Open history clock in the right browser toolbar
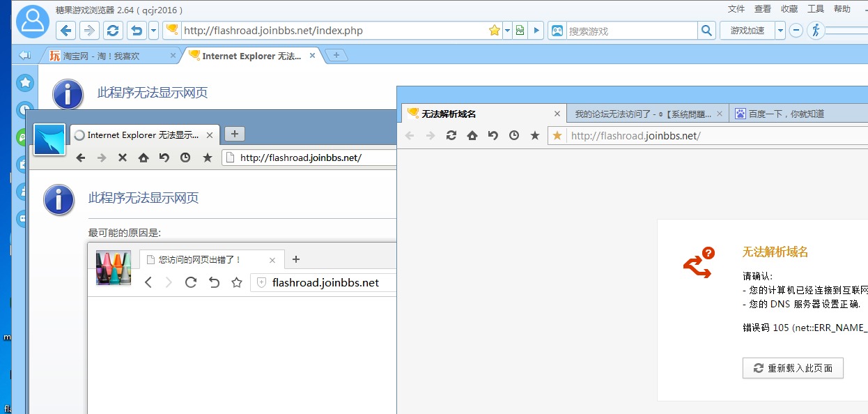The width and height of the screenshot is (868, 414). coord(514,135)
